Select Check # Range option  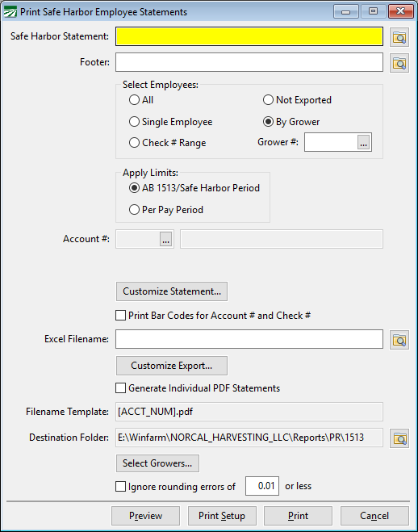point(168,143)
